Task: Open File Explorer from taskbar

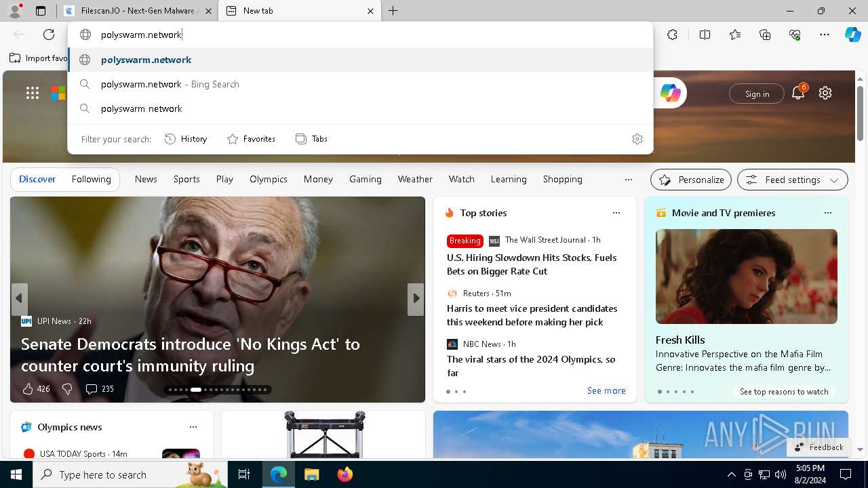Action: pos(311,474)
